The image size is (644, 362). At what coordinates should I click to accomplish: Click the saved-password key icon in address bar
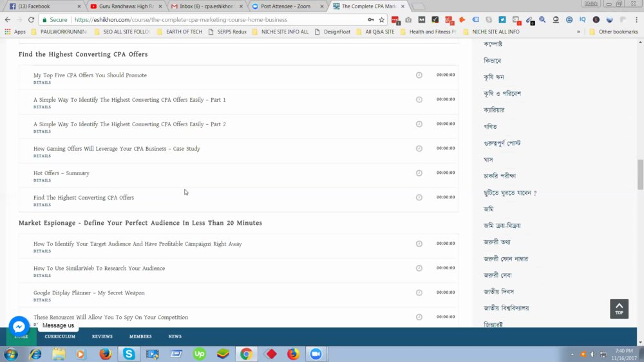pos(370,20)
